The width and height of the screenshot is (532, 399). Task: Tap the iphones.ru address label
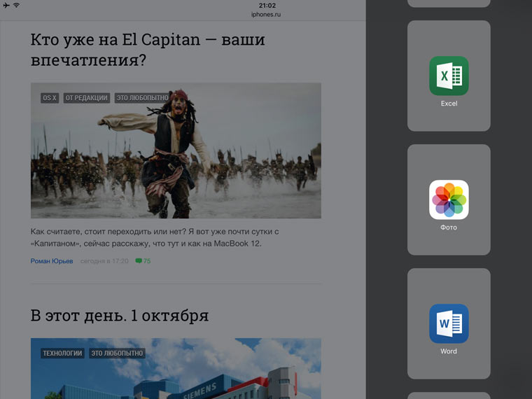[x=266, y=14]
